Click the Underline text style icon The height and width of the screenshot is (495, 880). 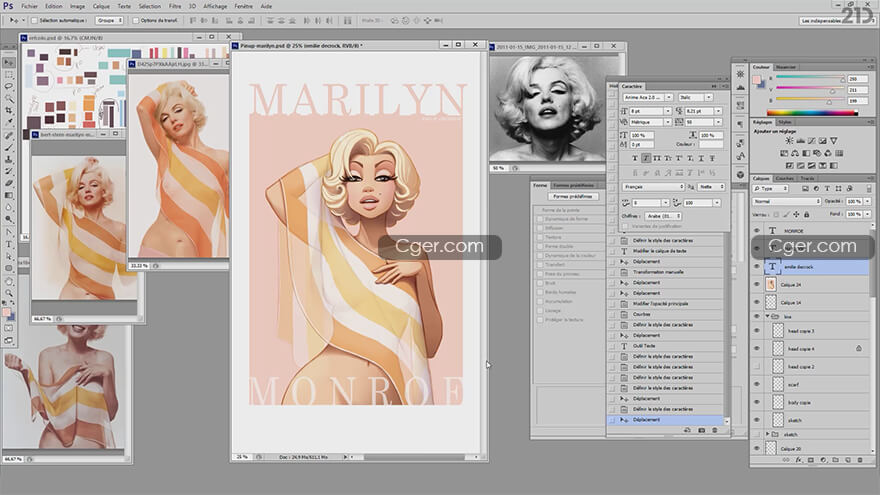(702, 158)
